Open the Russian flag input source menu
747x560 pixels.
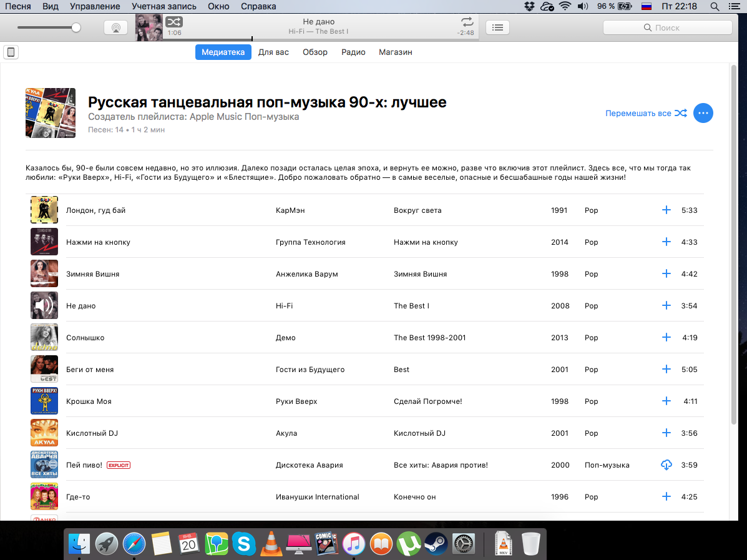(647, 6)
